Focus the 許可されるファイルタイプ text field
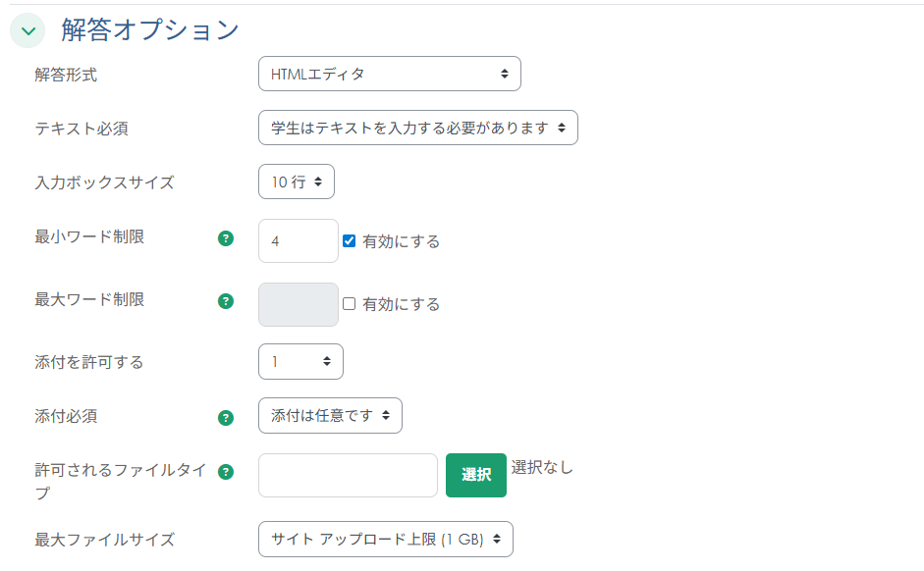 tap(348, 476)
